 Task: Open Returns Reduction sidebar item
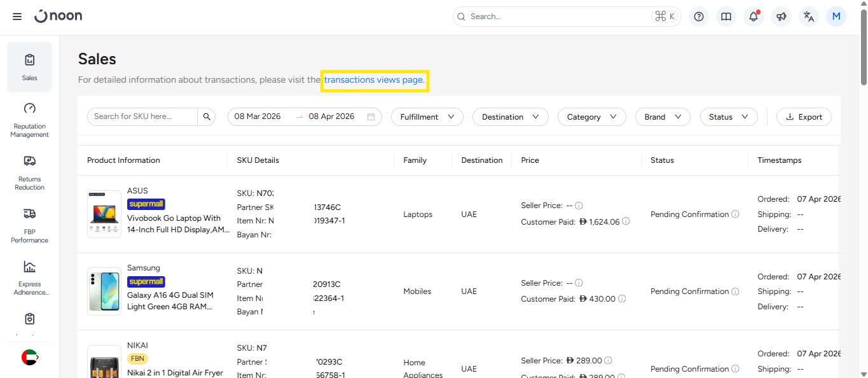(x=29, y=172)
